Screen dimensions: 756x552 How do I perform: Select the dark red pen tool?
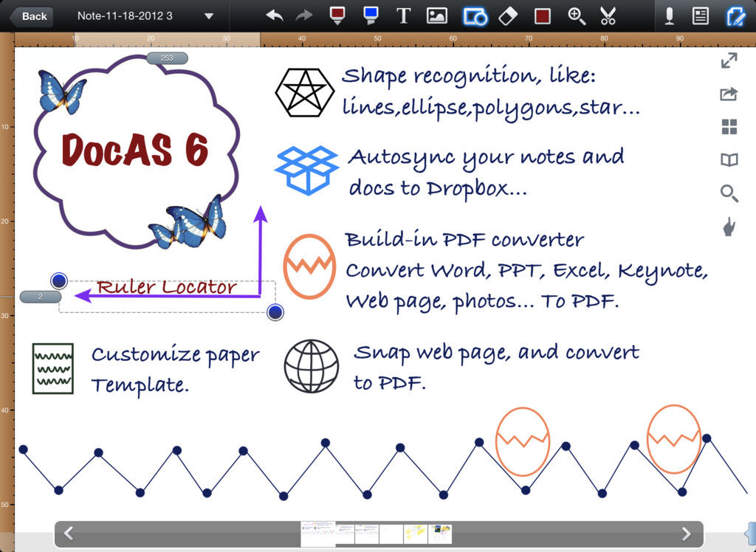(337, 16)
